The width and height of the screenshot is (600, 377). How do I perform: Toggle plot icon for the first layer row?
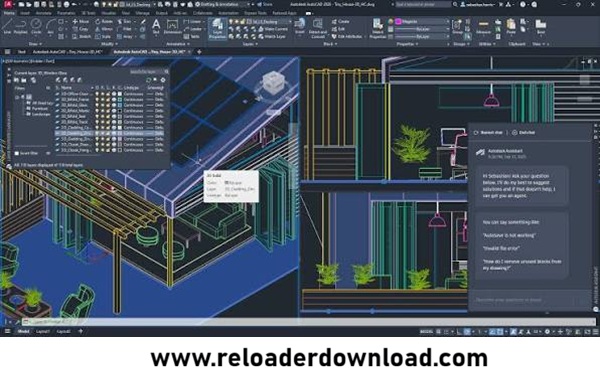tap(114, 94)
